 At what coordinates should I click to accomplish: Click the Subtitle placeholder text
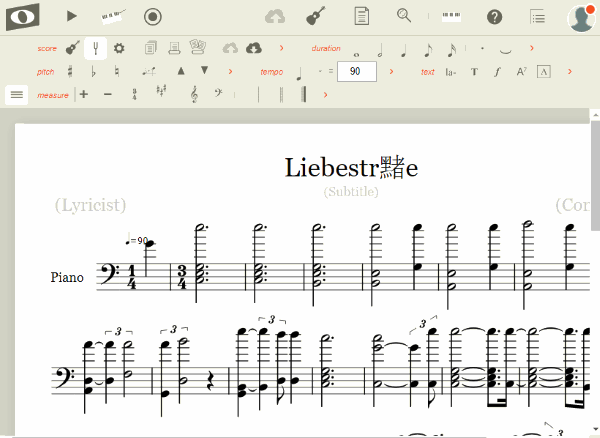click(x=351, y=190)
